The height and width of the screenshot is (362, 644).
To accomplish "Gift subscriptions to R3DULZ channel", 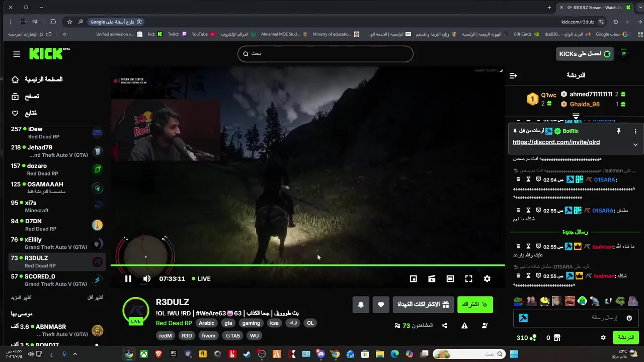I will point(424,305).
